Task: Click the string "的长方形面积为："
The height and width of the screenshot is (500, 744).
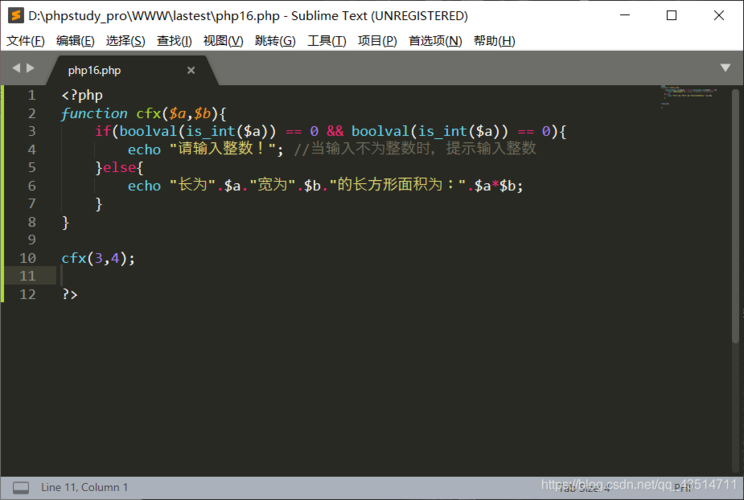Action: (398, 185)
